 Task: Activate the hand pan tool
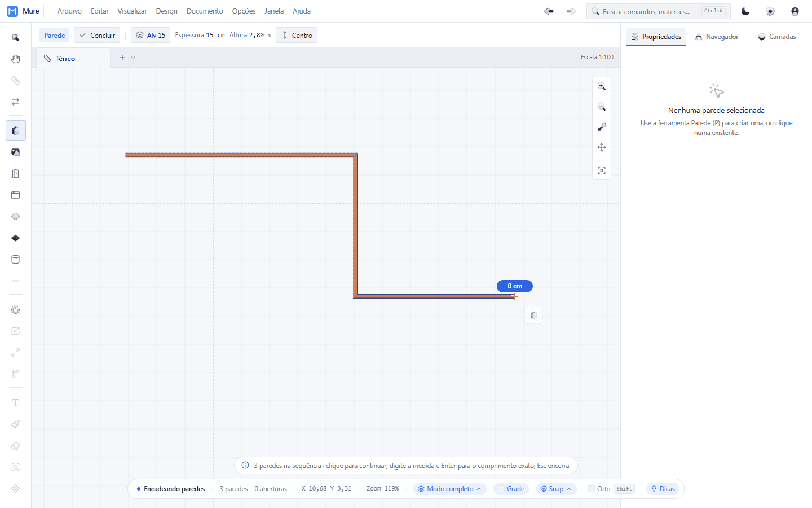pyautogui.click(x=16, y=59)
